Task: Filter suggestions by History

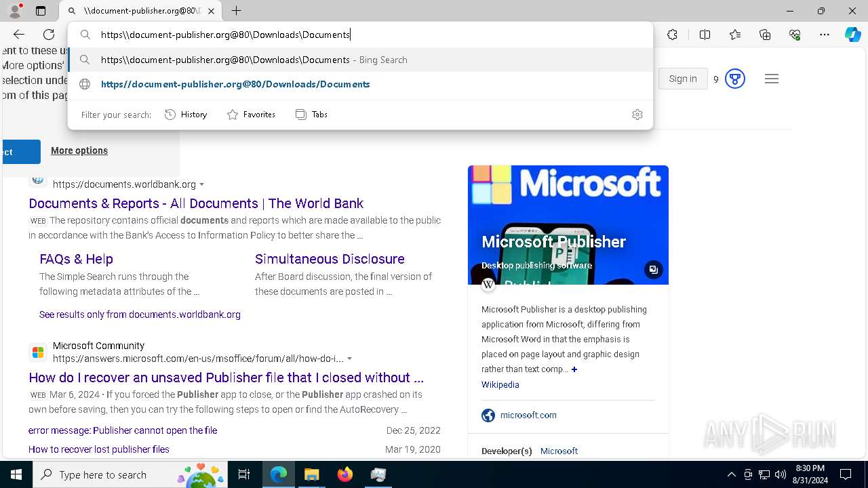Action: click(x=186, y=115)
